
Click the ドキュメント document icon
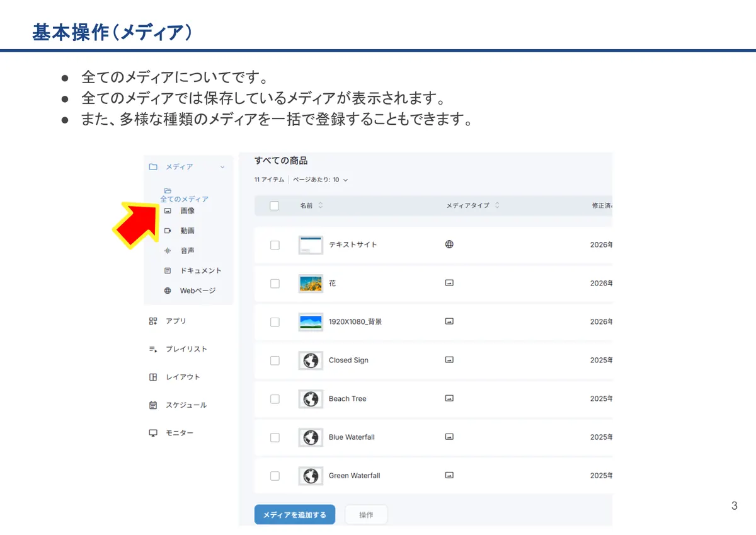click(x=168, y=270)
